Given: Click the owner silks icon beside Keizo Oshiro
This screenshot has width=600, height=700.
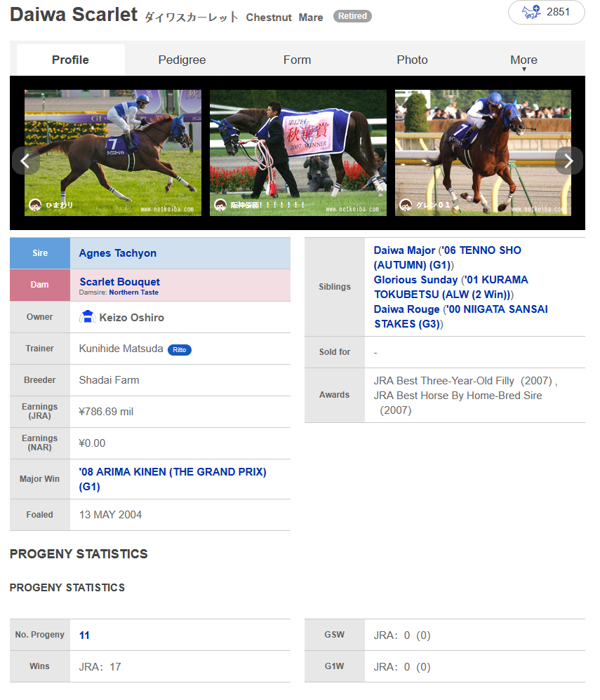Looking at the screenshot, I should tap(88, 317).
